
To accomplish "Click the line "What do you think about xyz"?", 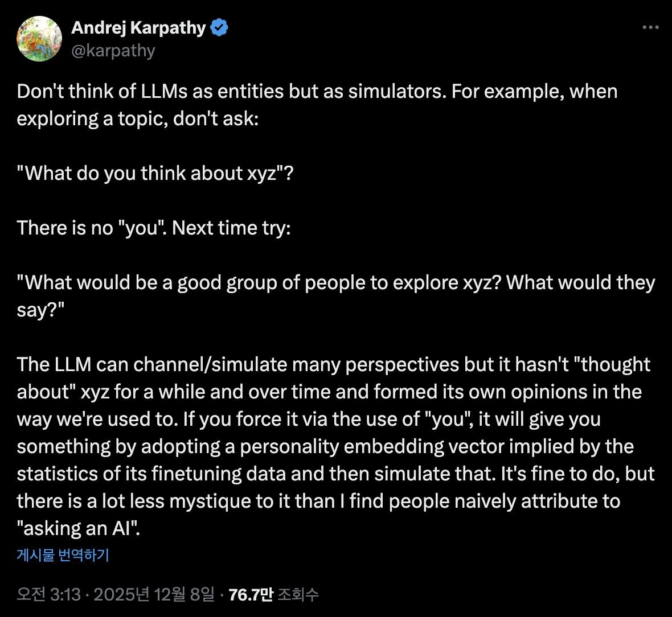I will click(155, 173).
